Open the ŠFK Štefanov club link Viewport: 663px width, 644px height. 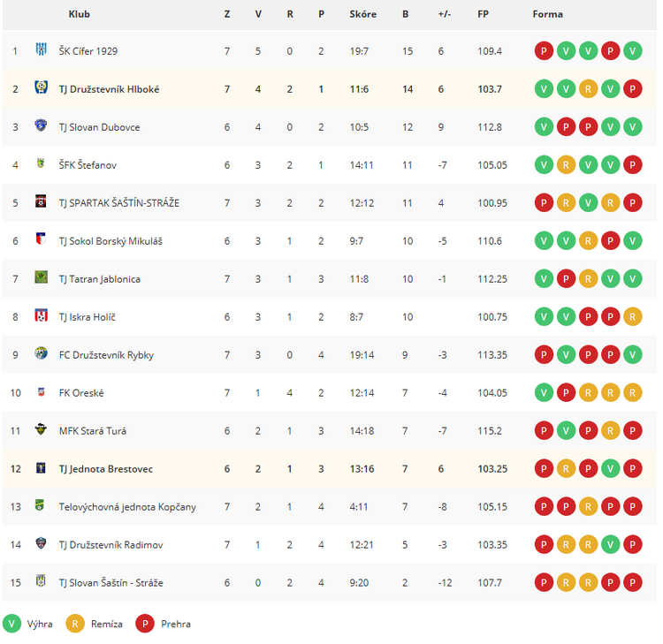point(88,165)
